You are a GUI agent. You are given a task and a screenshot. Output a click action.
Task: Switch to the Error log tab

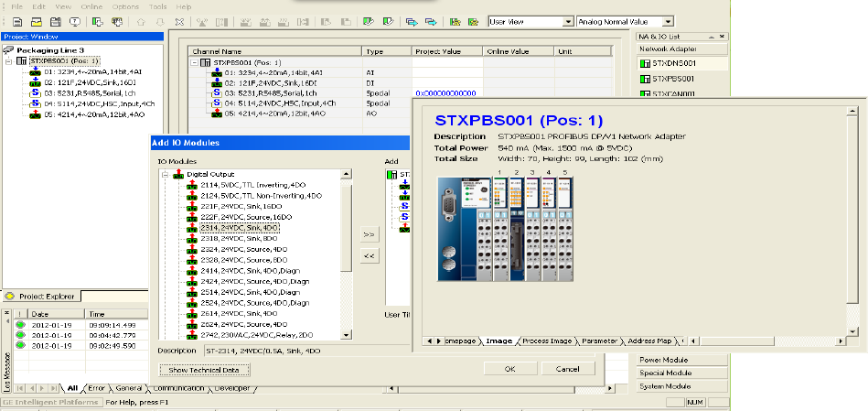[97, 388]
